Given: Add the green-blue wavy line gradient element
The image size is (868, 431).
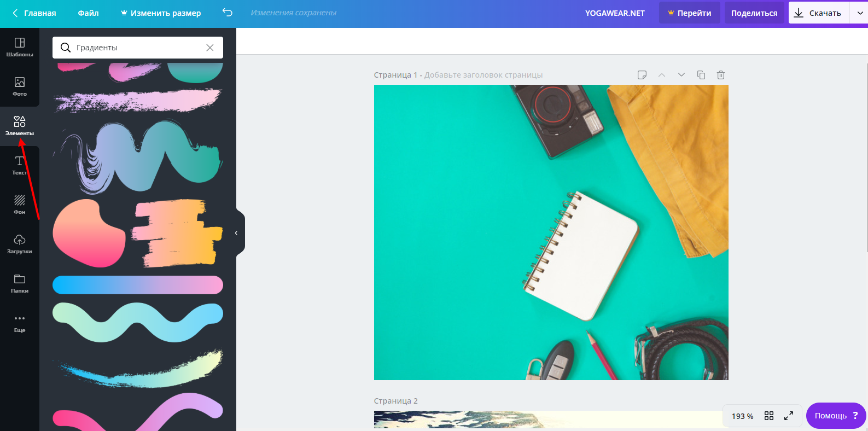Looking at the screenshot, I should (138, 322).
